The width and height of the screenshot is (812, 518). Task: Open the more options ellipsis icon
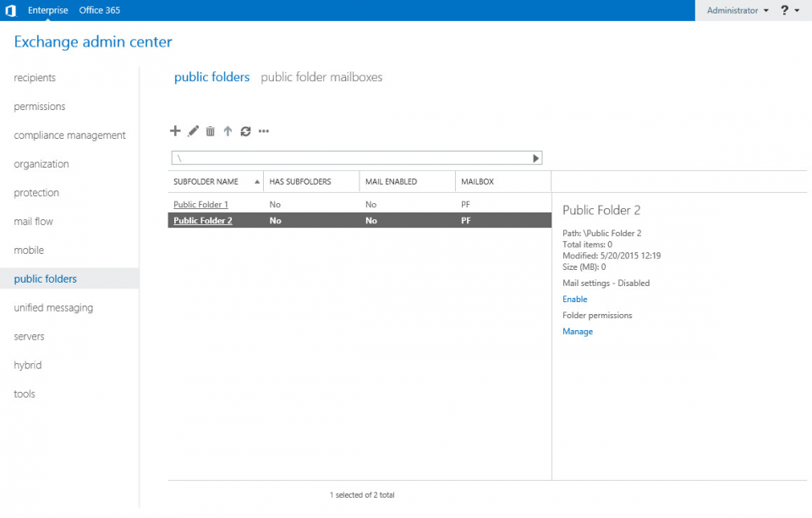265,131
